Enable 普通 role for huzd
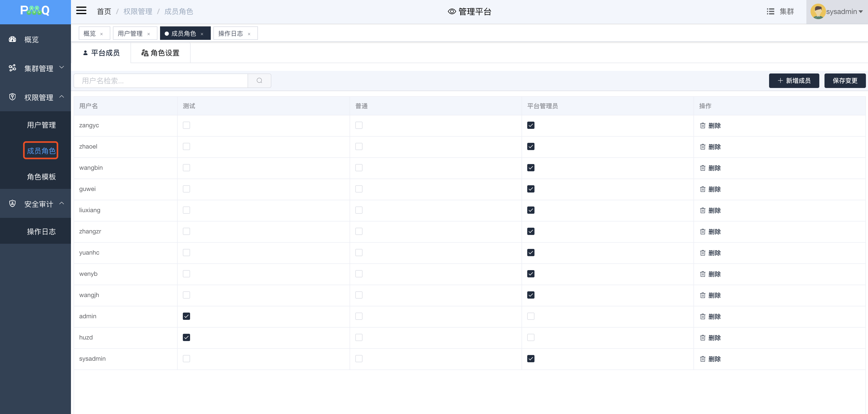 coord(359,337)
